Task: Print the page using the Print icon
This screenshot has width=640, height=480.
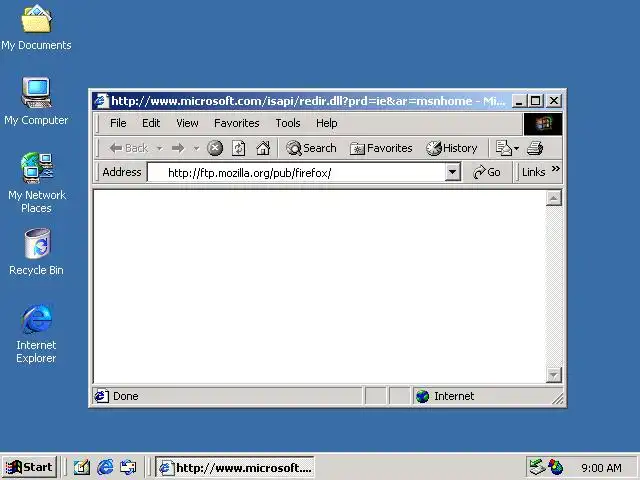Action: [535, 148]
